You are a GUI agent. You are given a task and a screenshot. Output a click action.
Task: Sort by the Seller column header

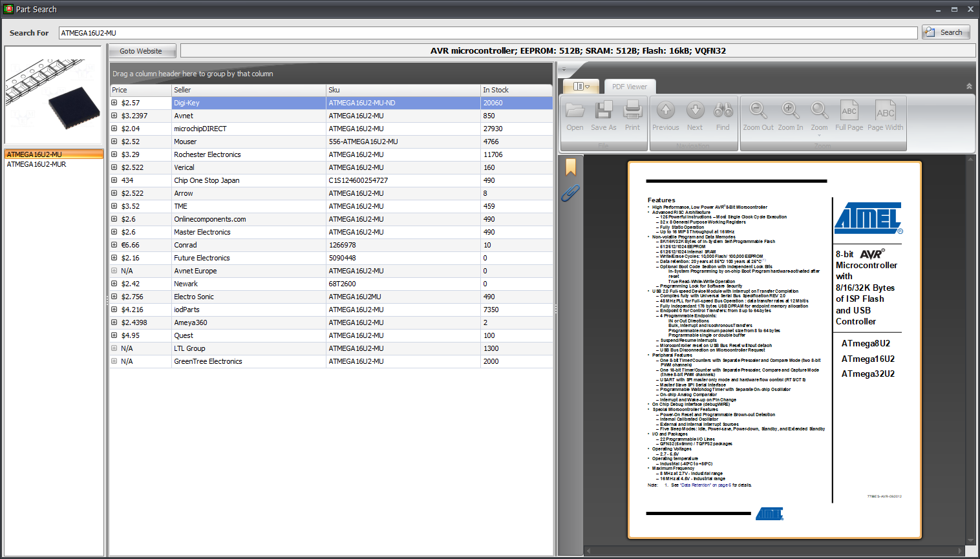click(249, 90)
